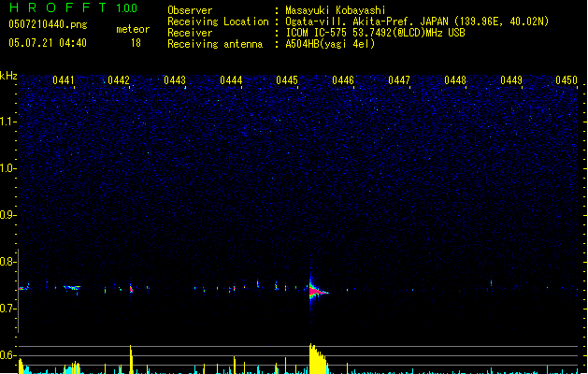Click the meteor count 18
Image resolution: width=588 pixels, height=374 pixels.
(x=136, y=43)
